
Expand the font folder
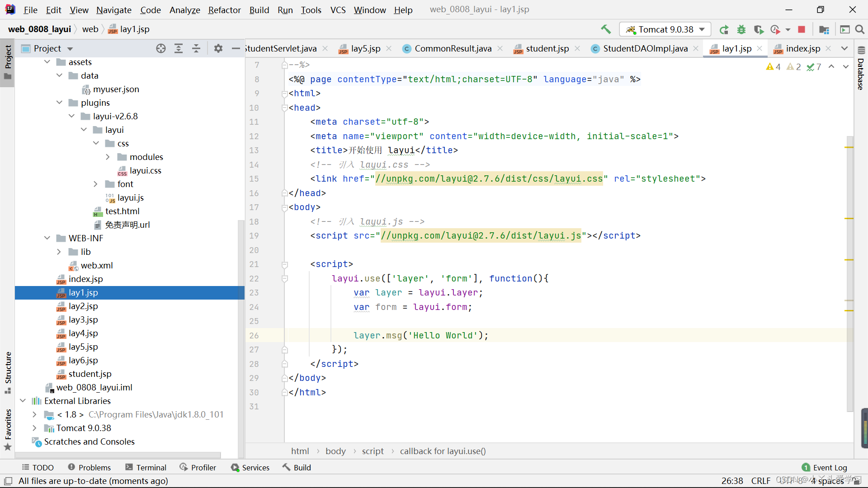coord(95,184)
